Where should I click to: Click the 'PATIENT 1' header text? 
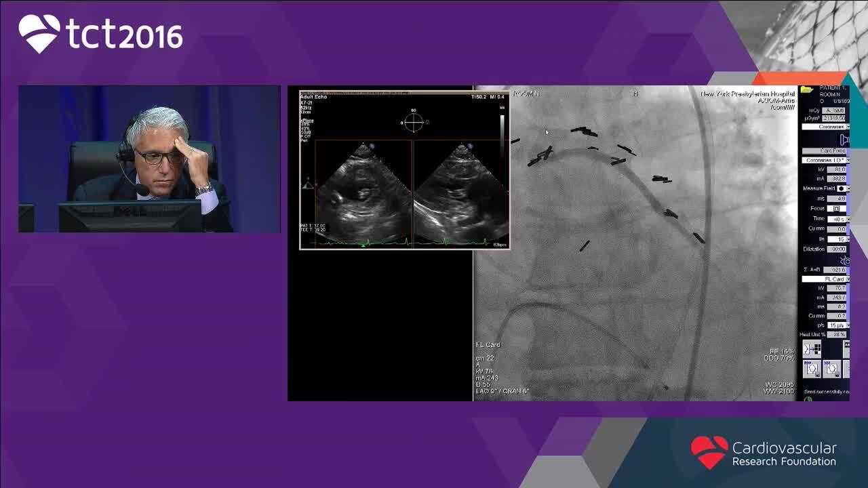coord(833,88)
